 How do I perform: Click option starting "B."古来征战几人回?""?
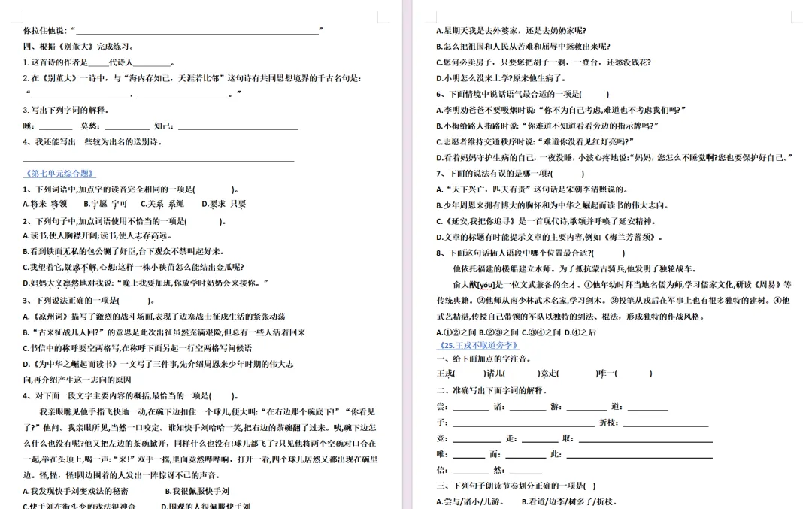164,332
